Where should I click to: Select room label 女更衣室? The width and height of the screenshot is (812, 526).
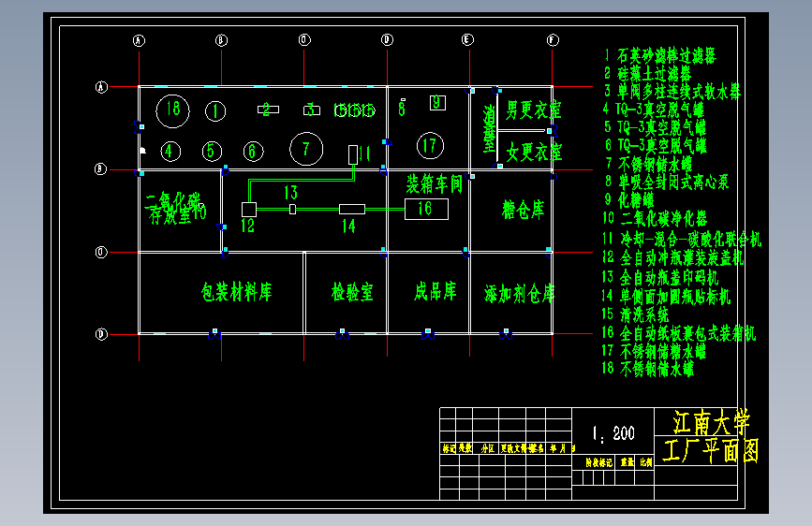coord(534,153)
